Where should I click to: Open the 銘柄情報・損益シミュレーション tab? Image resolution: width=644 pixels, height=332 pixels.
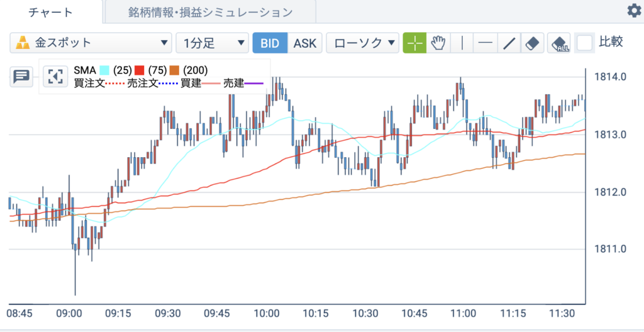pyautogui.click(x=210, y=12)
